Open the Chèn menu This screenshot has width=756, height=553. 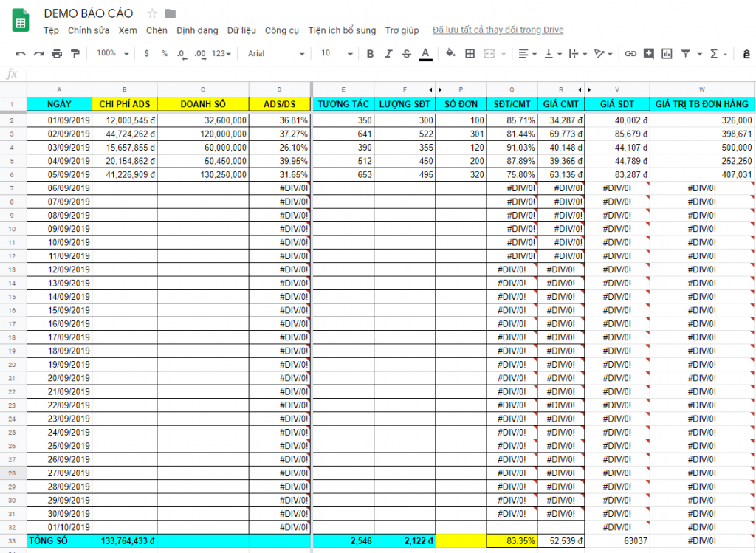pos(157,30)
